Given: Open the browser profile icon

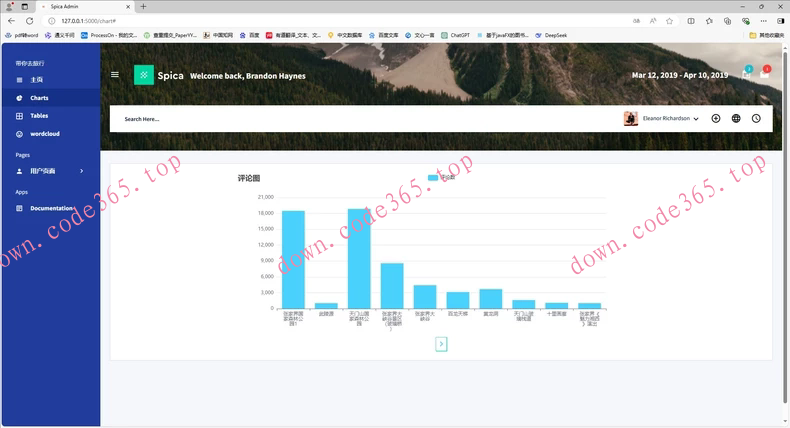Looking at the screenshot, I should pyautogui.click(x=9, y=7).
